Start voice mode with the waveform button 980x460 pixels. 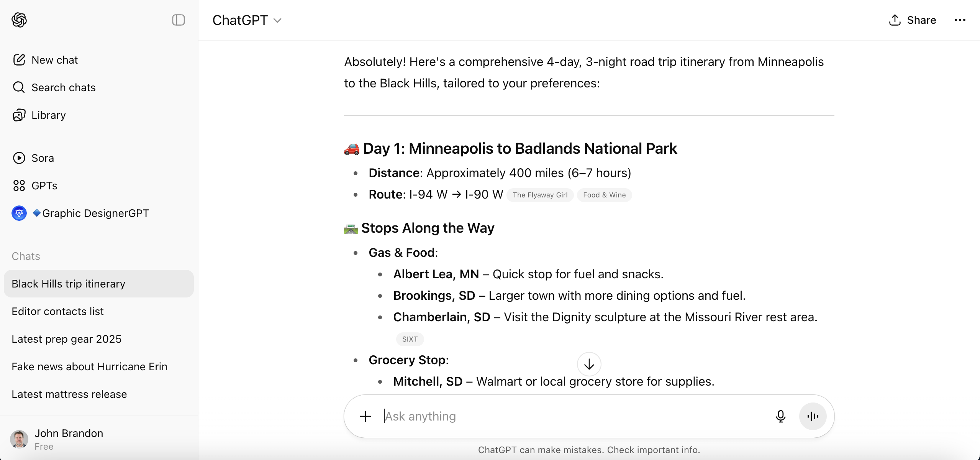(813, 416)
